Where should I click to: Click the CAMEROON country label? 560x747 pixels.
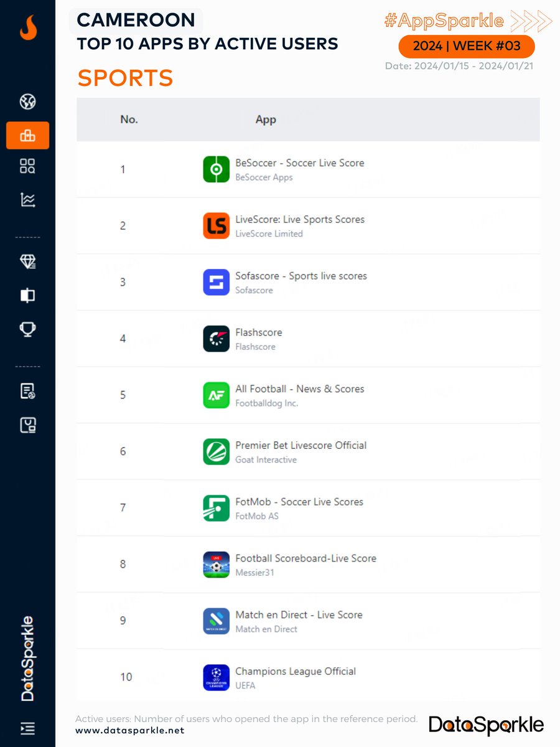[x=136, y=20]
